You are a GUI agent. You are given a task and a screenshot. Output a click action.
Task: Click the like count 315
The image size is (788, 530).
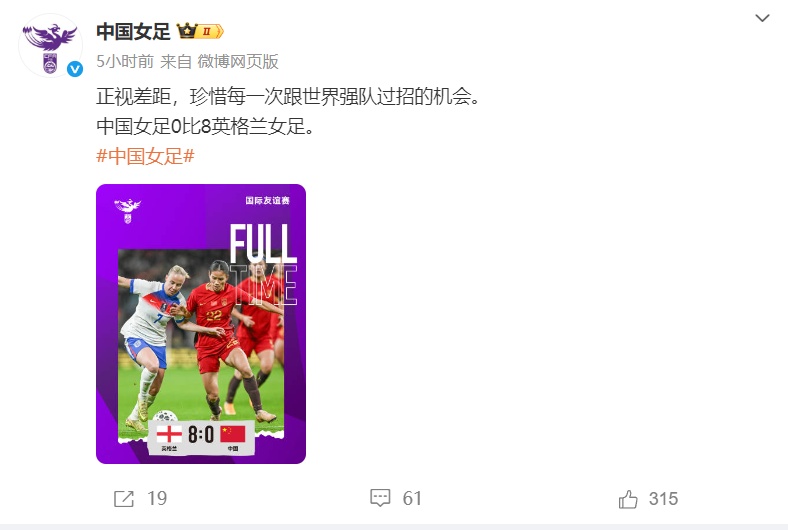pos(663,499)
